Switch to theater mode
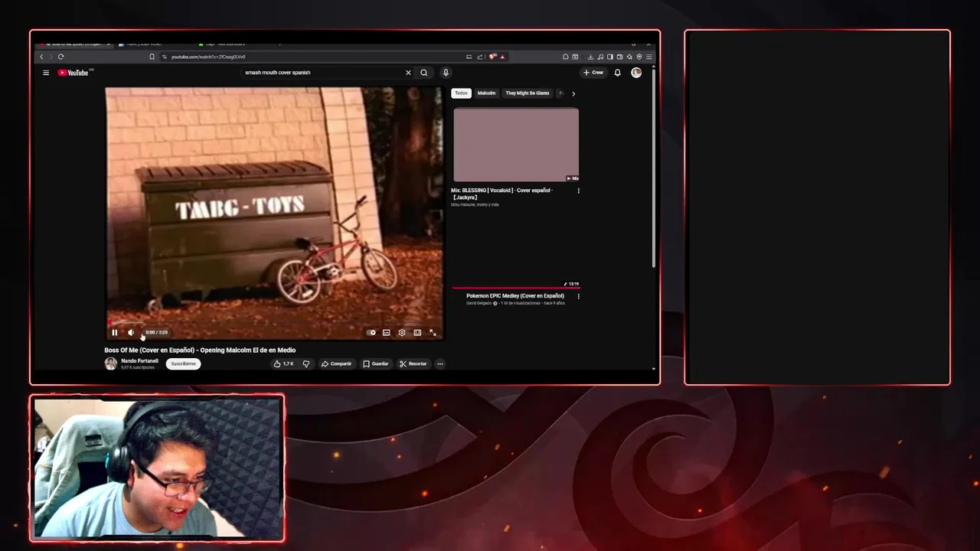Image resolution: width=980 pixels, height=551 pixels. 417,333
